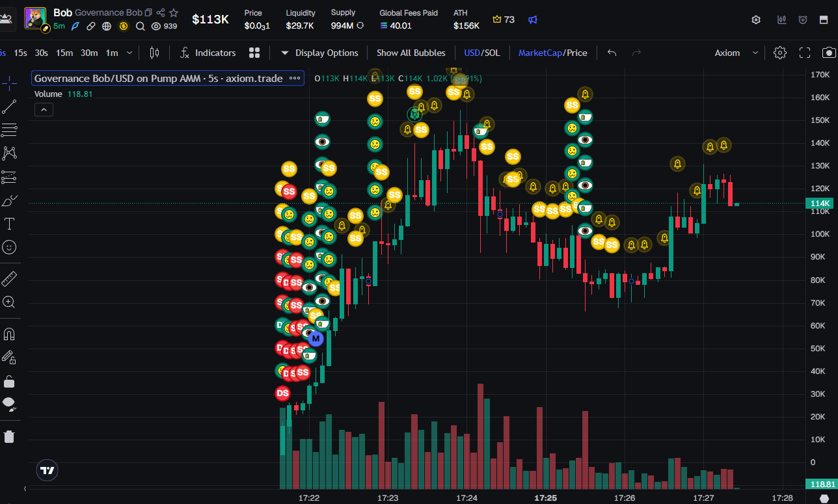Take a chart snapshot with camera icon
Screen dimensions: 838x504
[828, 53]
